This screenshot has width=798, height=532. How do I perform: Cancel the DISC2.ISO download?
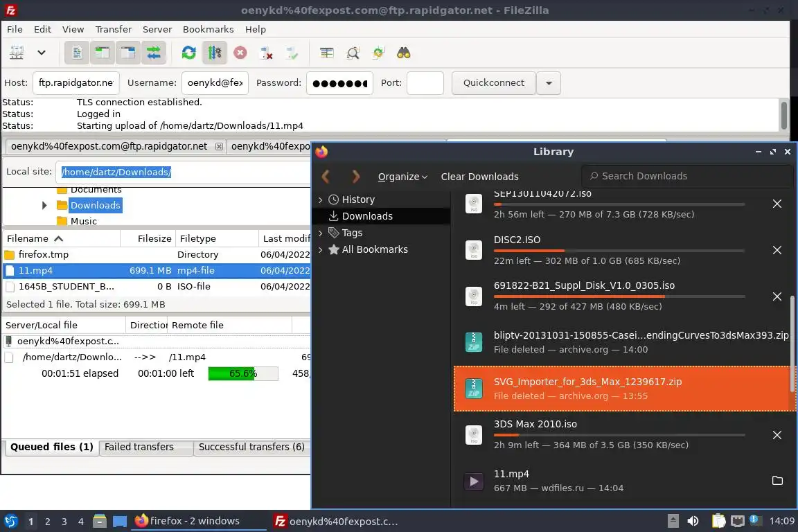tap(777, 250)
